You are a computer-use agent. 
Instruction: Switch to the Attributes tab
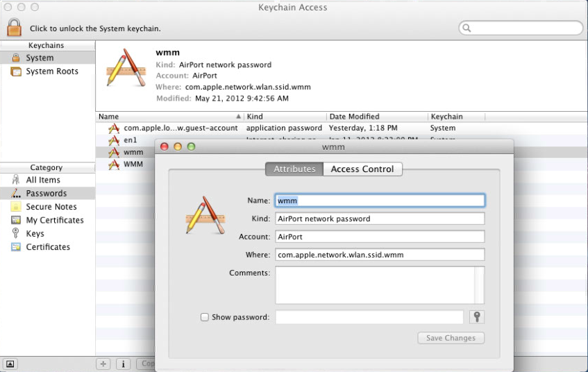(294, 169)
